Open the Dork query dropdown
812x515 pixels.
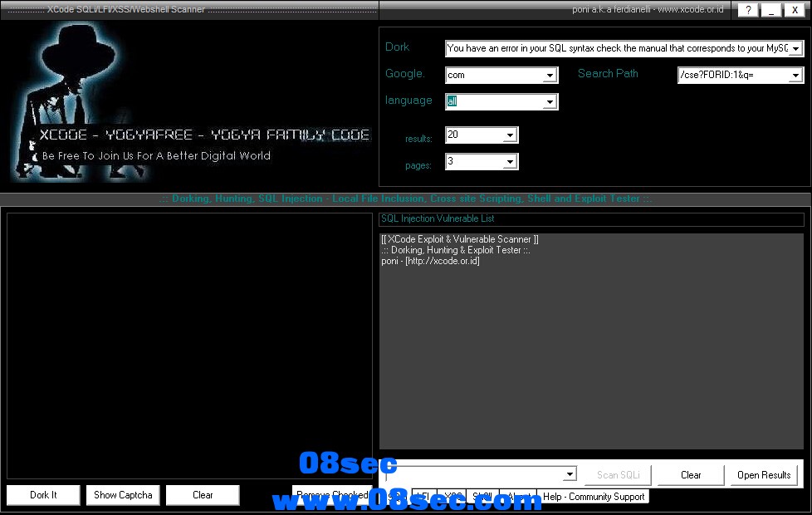(x=795, y=49)
